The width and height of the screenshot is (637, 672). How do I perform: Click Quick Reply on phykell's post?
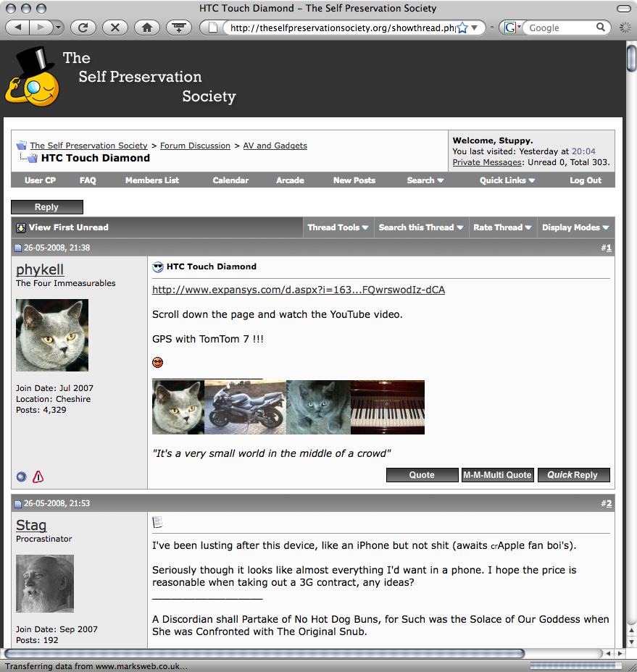[573, 475]
